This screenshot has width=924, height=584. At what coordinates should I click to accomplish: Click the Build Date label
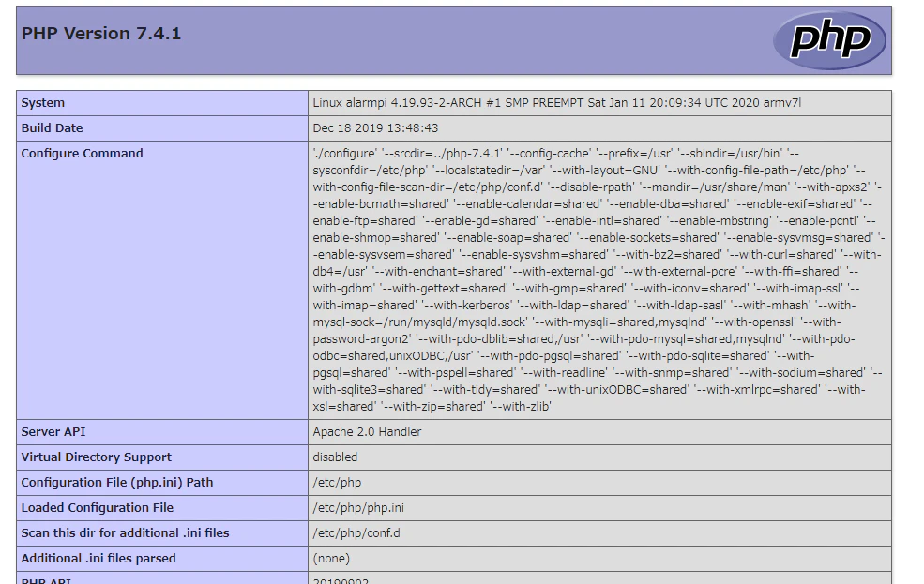[x=52, y=127]
